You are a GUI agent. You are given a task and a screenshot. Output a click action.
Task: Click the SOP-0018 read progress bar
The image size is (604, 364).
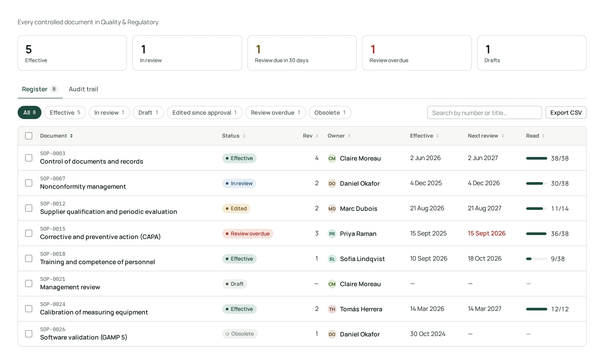coord(537,259)
